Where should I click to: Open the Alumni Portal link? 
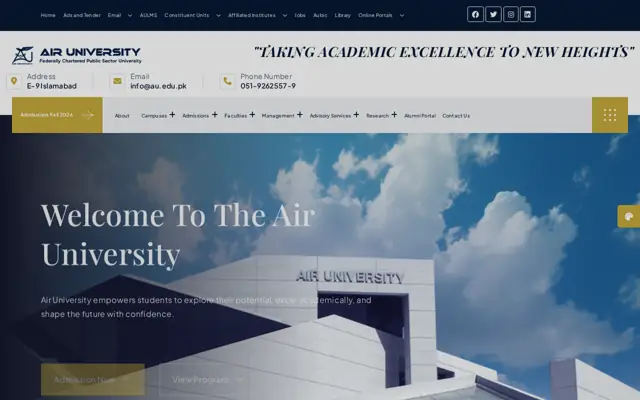coord(420,116)
